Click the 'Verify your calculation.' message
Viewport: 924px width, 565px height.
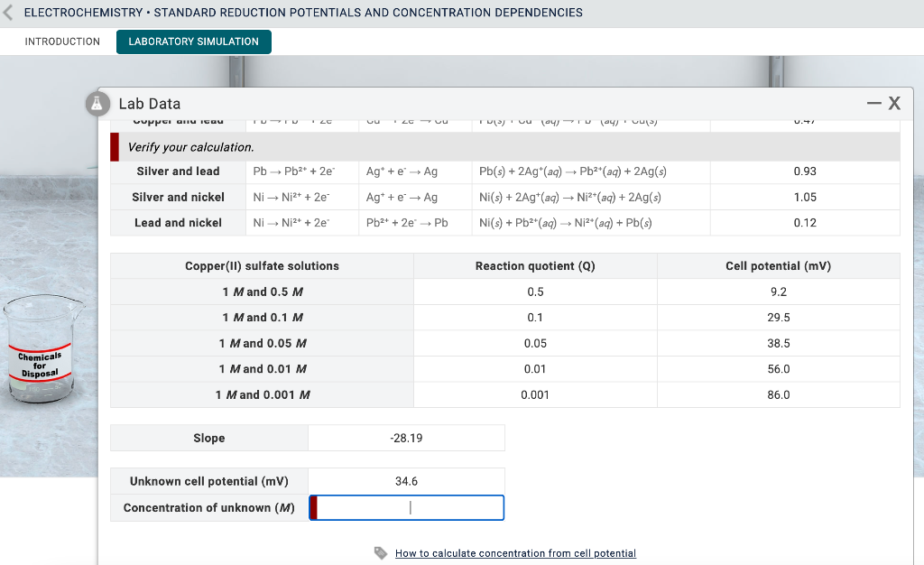pos(191,147)
